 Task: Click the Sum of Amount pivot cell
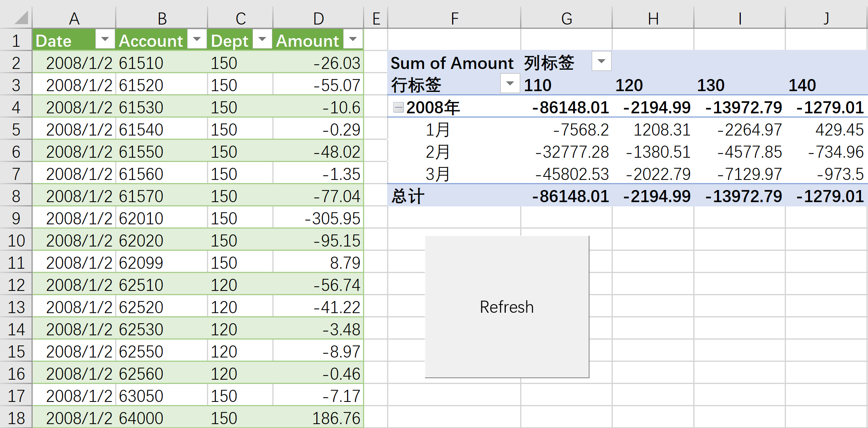pyautogui.click(x=452, y=63)
